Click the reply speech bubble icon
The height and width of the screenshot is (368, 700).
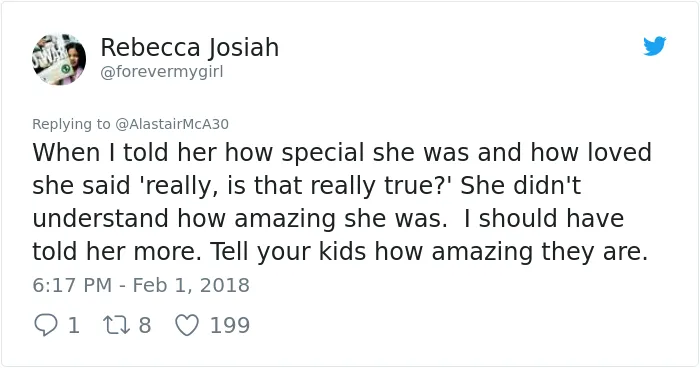coord(46,325)
